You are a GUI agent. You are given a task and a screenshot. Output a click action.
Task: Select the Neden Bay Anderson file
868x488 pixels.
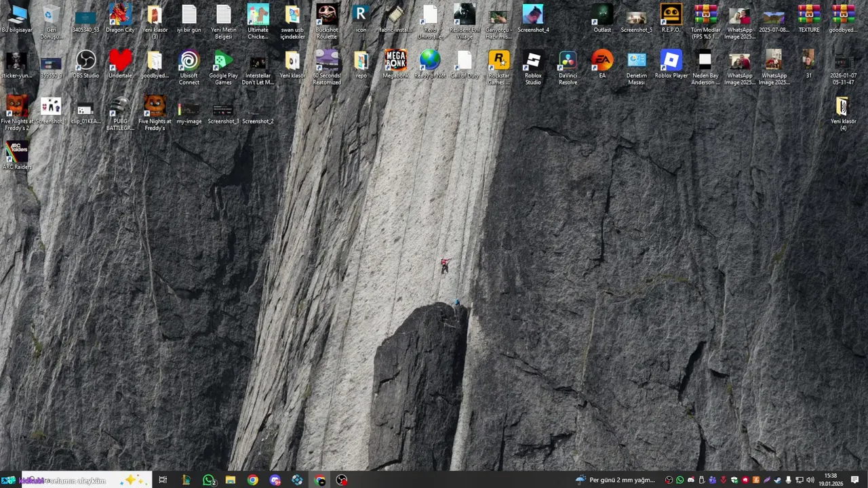coord(705,68)
